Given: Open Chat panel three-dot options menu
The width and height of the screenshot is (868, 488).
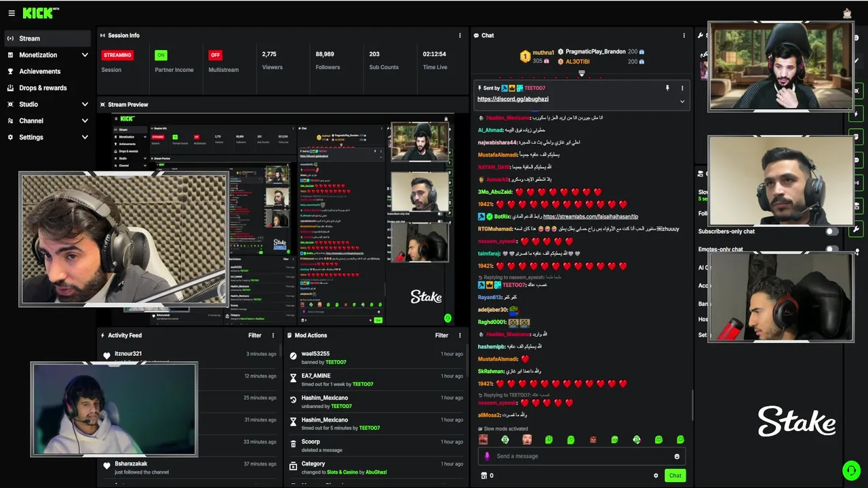Looking at the screenshot, I should tap(684, 35).
